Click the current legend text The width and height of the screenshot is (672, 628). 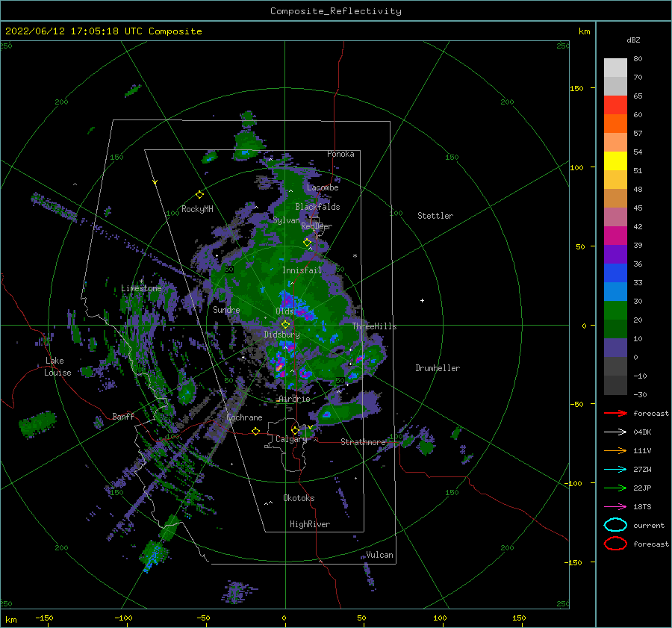coord(649,525)
